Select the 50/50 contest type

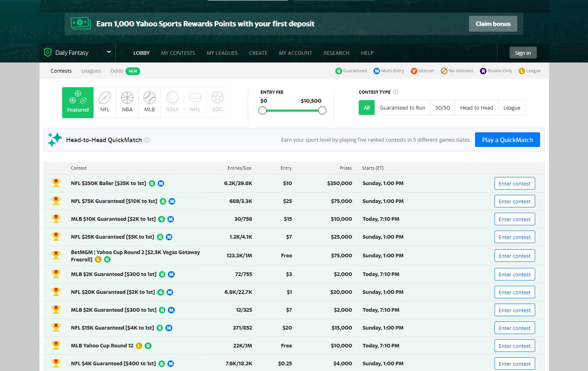click(443, 108)
